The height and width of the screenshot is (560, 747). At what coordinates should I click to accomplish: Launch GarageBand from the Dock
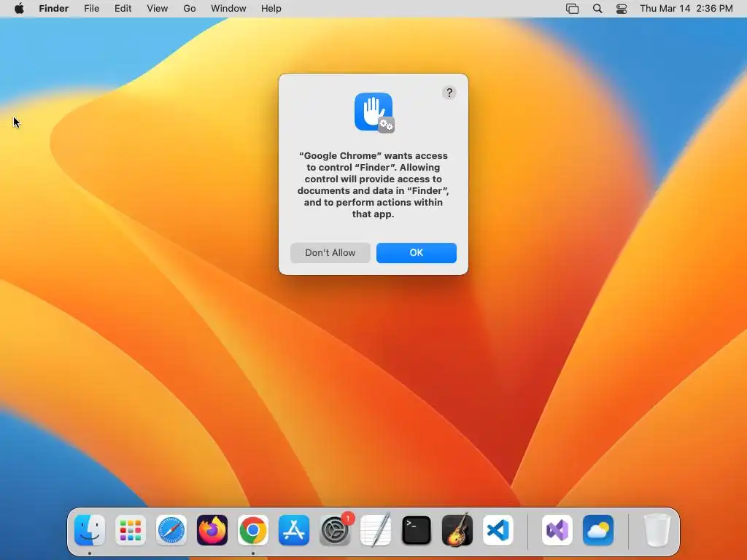[x=457, y=530]
